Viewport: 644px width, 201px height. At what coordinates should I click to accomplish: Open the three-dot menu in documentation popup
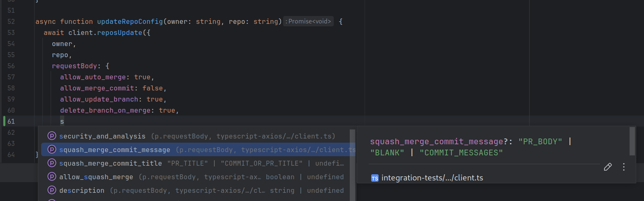tap(624, 167)
